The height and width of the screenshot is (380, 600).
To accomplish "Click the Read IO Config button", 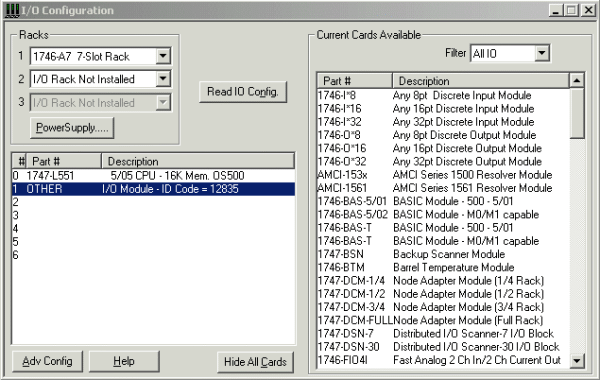I will pos(243,92).
